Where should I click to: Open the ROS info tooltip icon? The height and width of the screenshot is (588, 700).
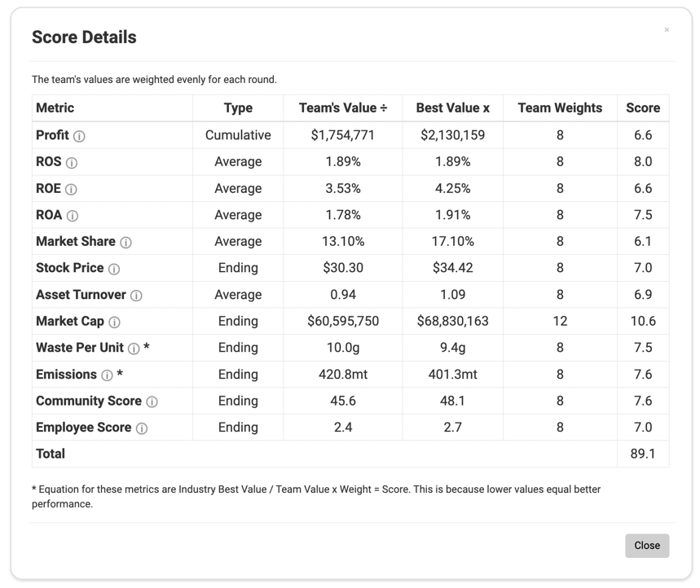pyautogui.click(x=72, y=163)
